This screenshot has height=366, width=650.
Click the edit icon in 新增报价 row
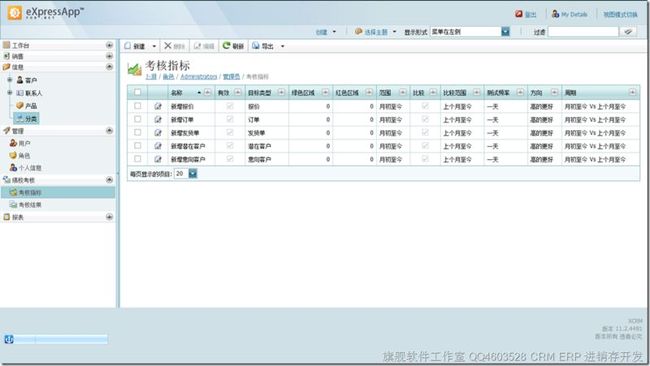(158, 107)
